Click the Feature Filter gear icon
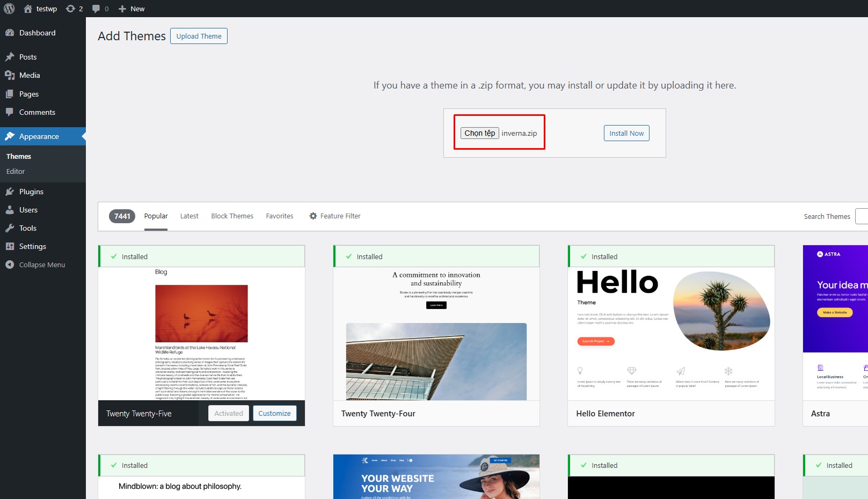 [x=313, y=216]
